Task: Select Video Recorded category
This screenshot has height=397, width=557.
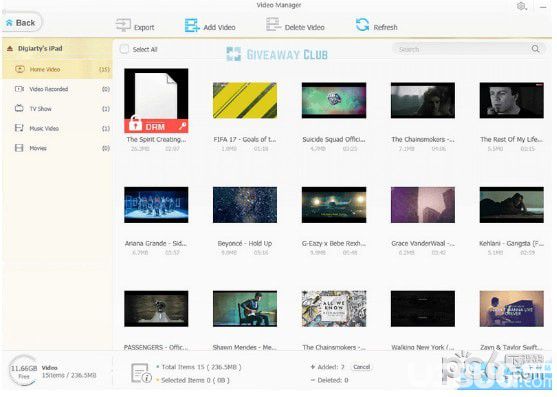Action: click(x=57, y=89)
